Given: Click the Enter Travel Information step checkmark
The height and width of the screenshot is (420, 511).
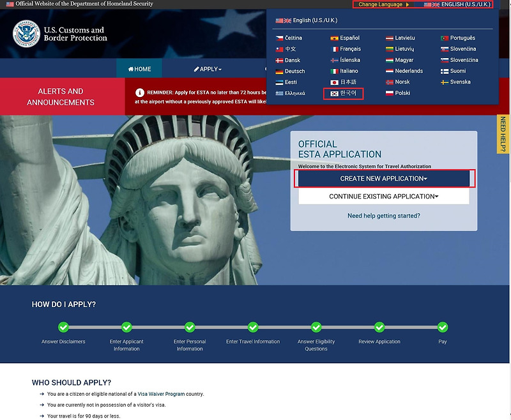Looking at the screenshot, I should tap(253, 327).
